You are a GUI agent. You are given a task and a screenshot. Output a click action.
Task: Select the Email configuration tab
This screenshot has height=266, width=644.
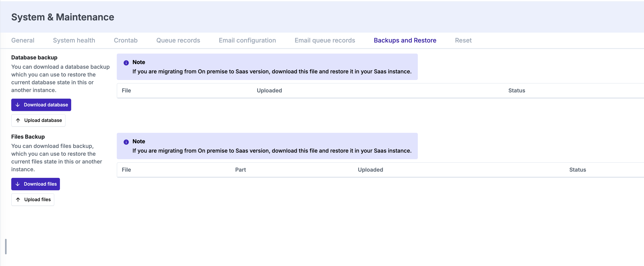[247, 40]
